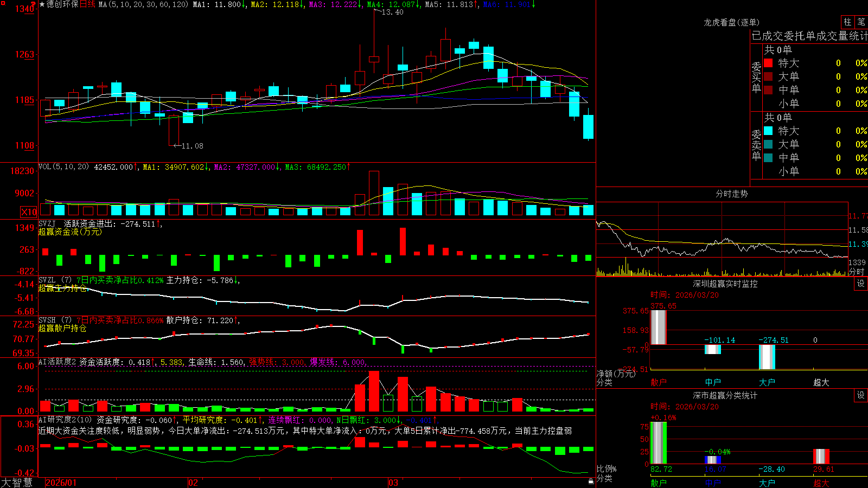Screen dimensions: 868x488
Task: Click red 特大 swatch in 委买单
Action: point(768,63)
